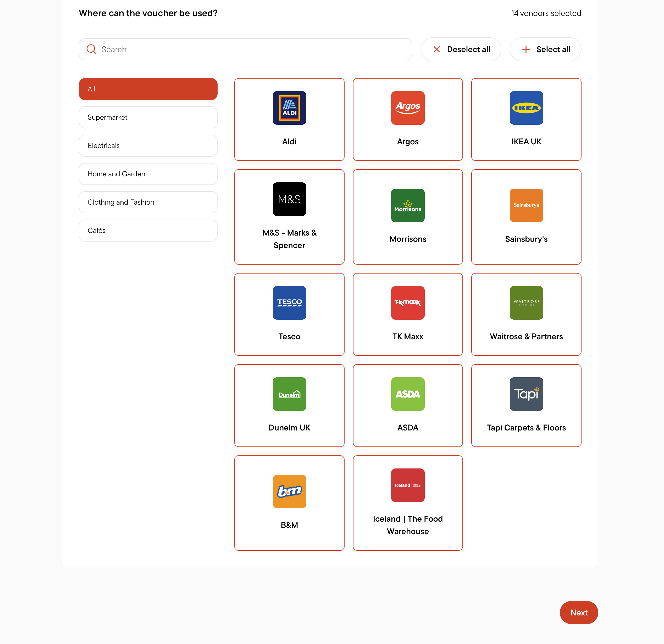Toggle the Sainsbury's vendor label
This screenshot has height=644, width=664.
pyautogui.click(x=526, y=239)
